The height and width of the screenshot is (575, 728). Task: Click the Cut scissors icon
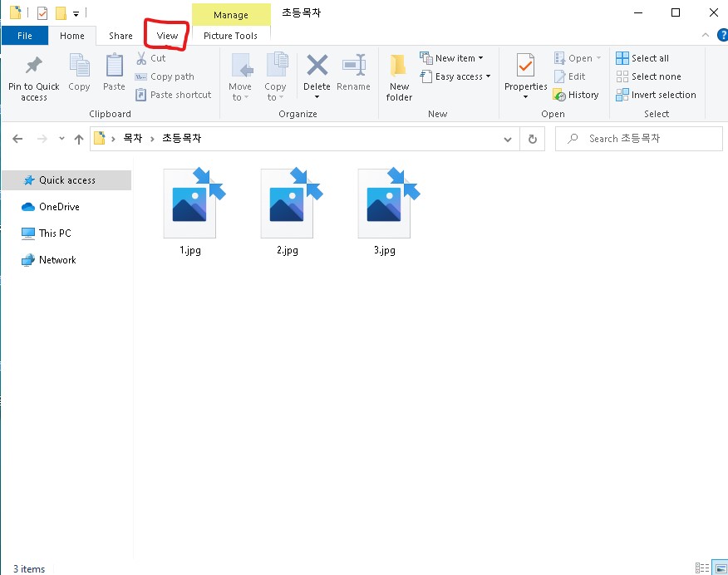(x=141, y=58)
